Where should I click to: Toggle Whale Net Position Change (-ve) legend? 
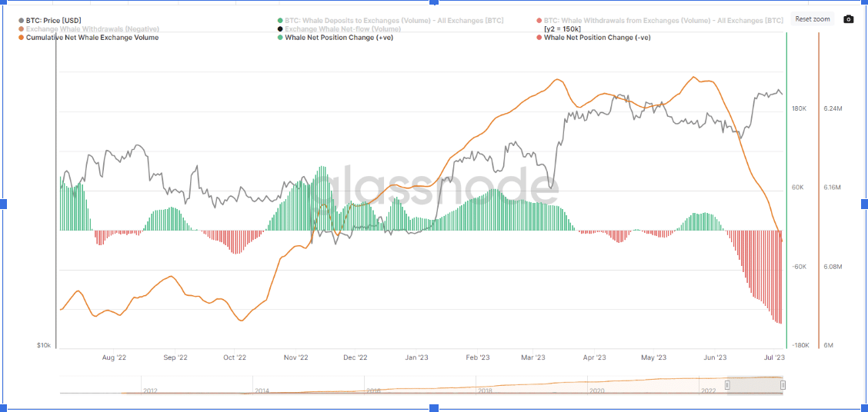coord(596,37)
